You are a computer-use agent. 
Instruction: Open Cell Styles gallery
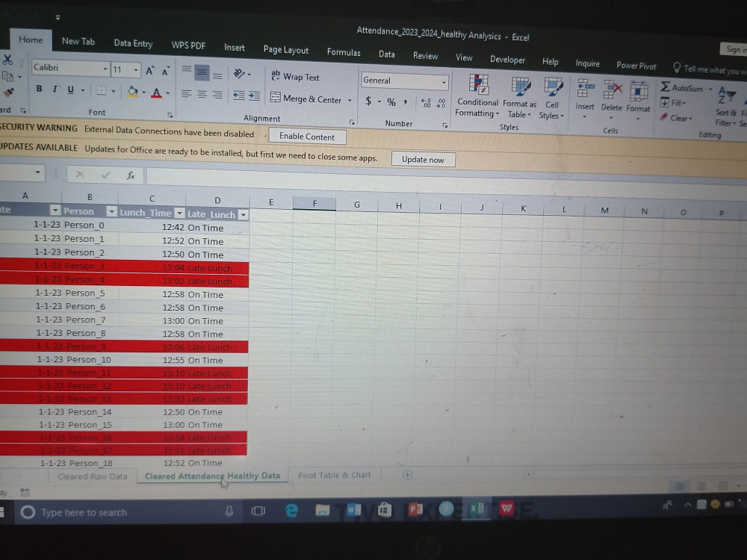click(552, 99)
